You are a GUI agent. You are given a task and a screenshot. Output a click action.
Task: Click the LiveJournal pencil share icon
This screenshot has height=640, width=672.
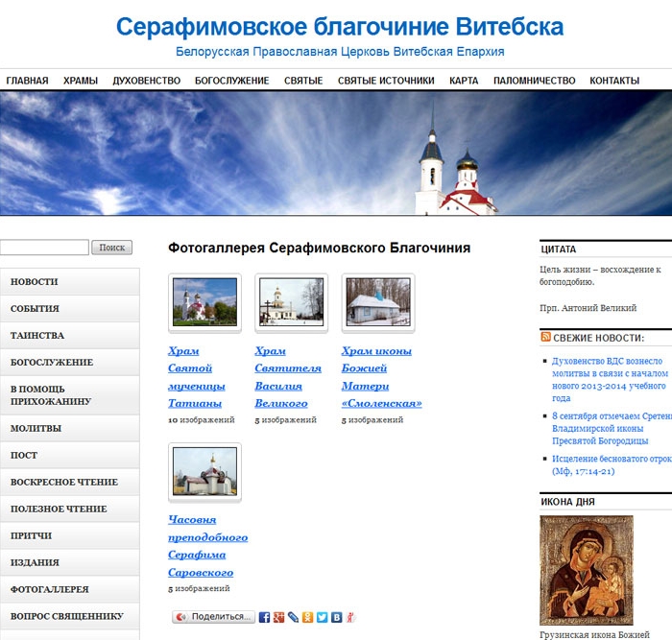tap(294, 617)
